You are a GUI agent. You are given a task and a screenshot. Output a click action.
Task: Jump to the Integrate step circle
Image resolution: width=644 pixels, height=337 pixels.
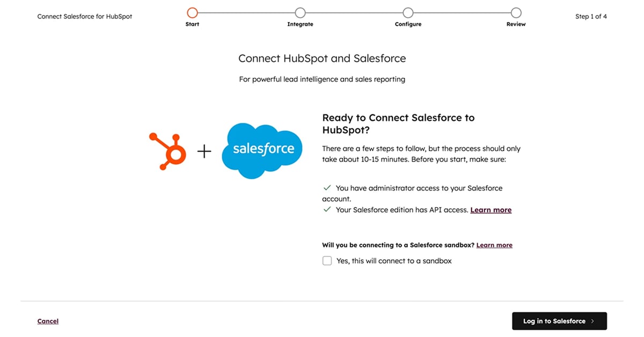pyautogui.click(x=300, y=12)
